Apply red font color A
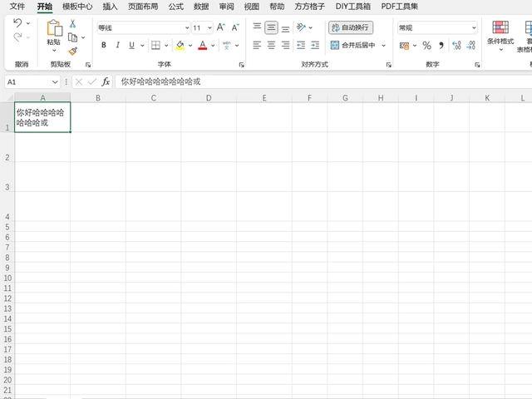Image resolution: width=532 pixels, height=399 pixels. pos(203,45)
